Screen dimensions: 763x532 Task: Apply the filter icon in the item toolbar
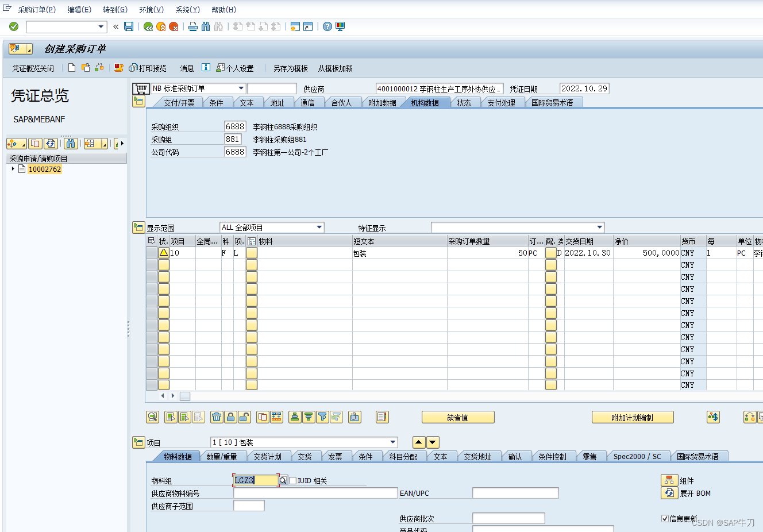[x=322, y=417]
